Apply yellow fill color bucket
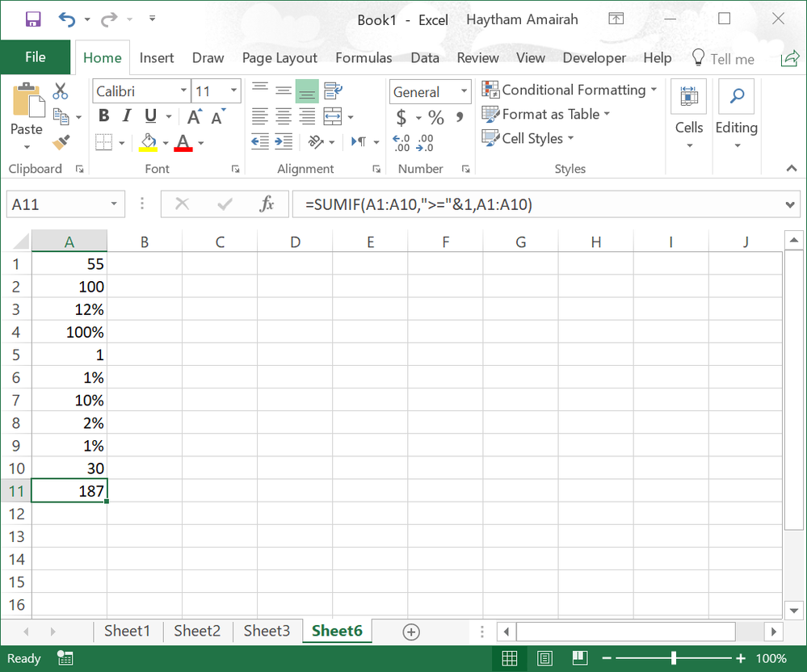 148,142
